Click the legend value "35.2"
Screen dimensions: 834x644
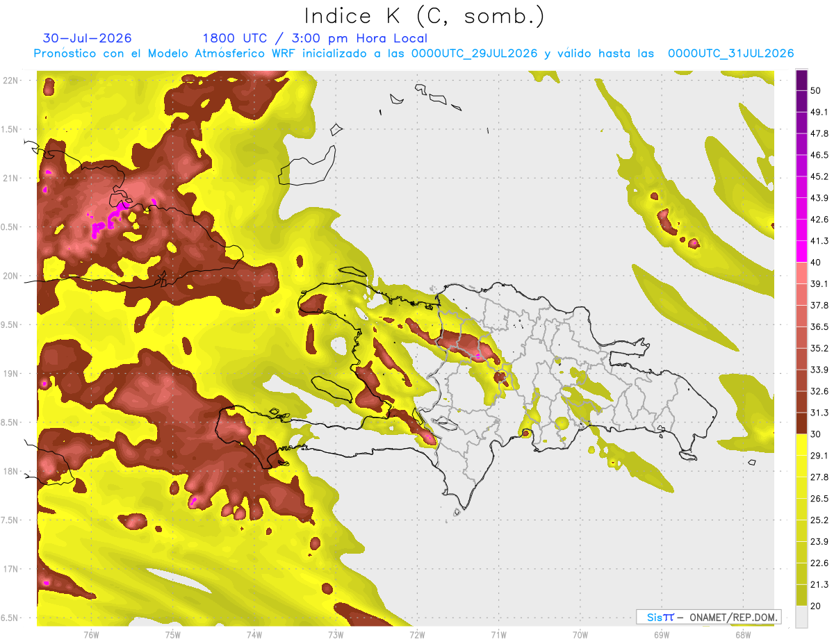819,348
